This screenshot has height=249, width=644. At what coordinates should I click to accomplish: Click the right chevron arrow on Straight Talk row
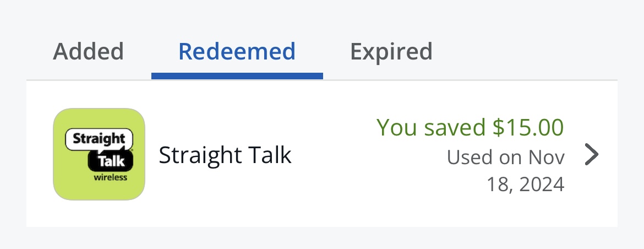(591, 154)
